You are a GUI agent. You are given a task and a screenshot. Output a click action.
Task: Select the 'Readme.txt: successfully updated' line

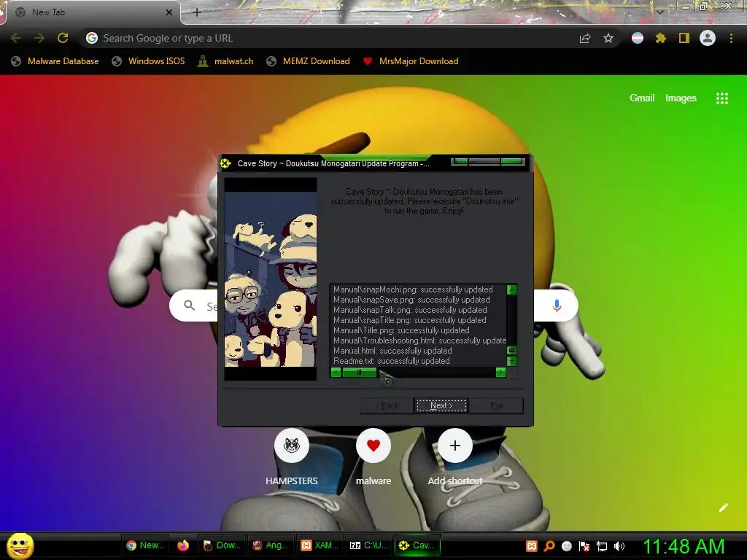click(x=392, y=361)
